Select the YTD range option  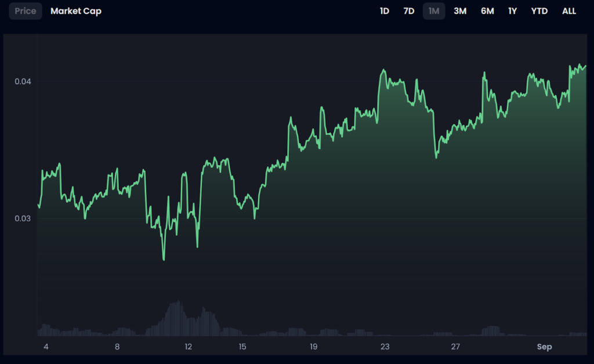point(539,11)
